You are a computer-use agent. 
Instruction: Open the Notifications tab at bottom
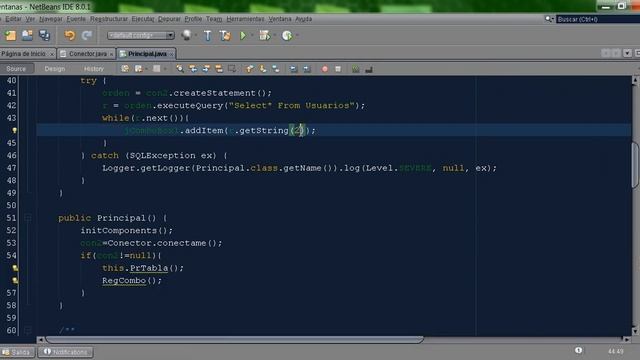tap(65, 352)
